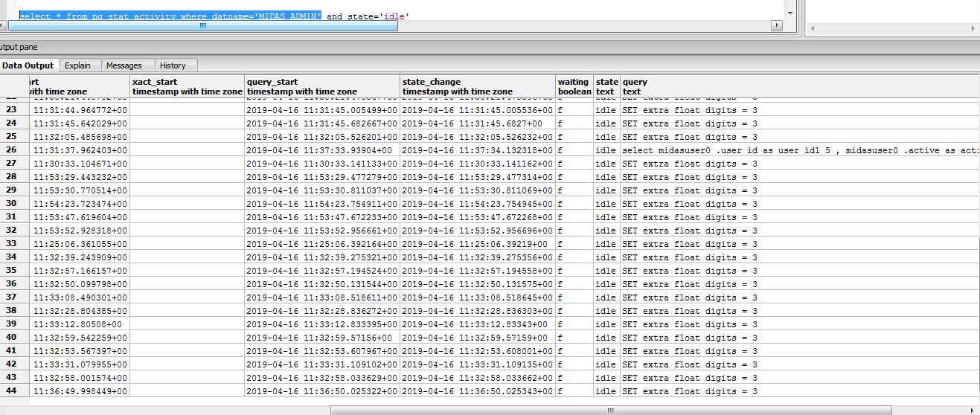Click query_start cell '2019-04-16 11:32:05.526201+00'
980x415 pixels.
coord(322,136)
